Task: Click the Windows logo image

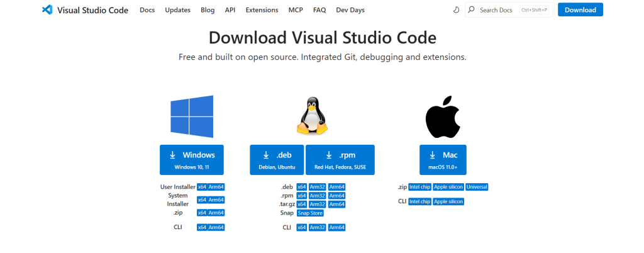Action: click(x=192, y=117)
